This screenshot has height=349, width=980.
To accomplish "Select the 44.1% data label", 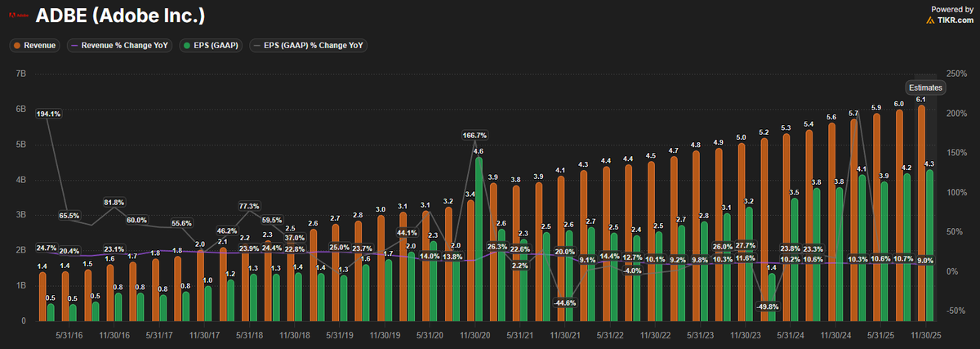I will tap(408, 233).
